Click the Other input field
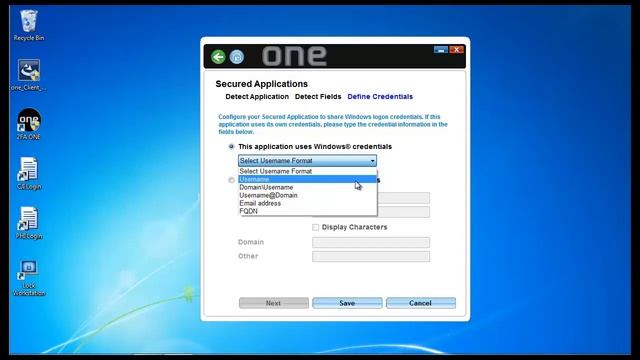This screenshot has width=640, height=360. [x=371, y=256]
